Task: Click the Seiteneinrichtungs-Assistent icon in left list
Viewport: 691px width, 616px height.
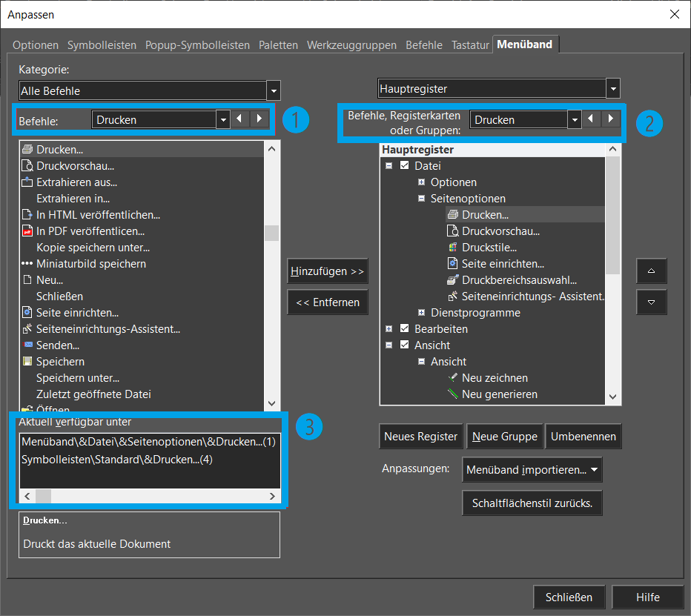Action: 27,328
